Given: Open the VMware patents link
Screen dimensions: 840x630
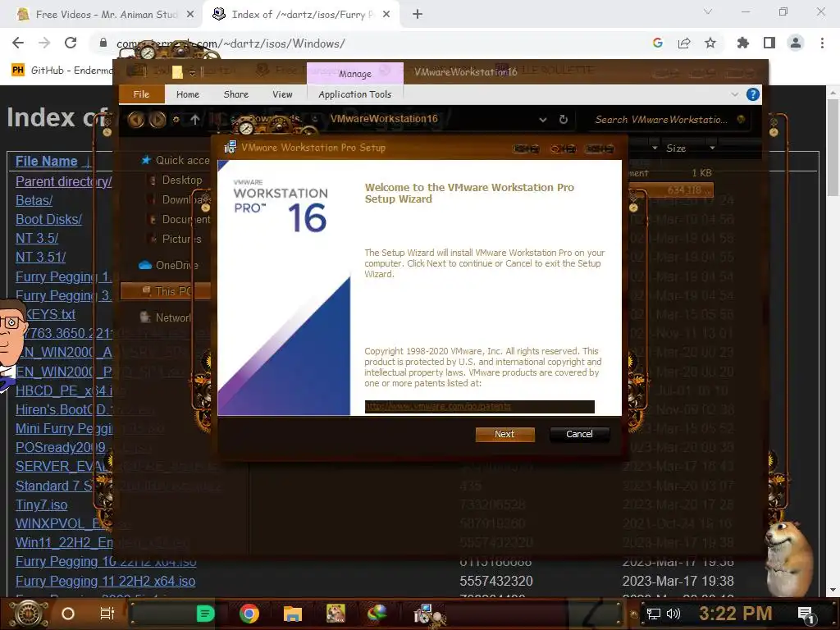Looking at the screenshot, I should point(438,407).
